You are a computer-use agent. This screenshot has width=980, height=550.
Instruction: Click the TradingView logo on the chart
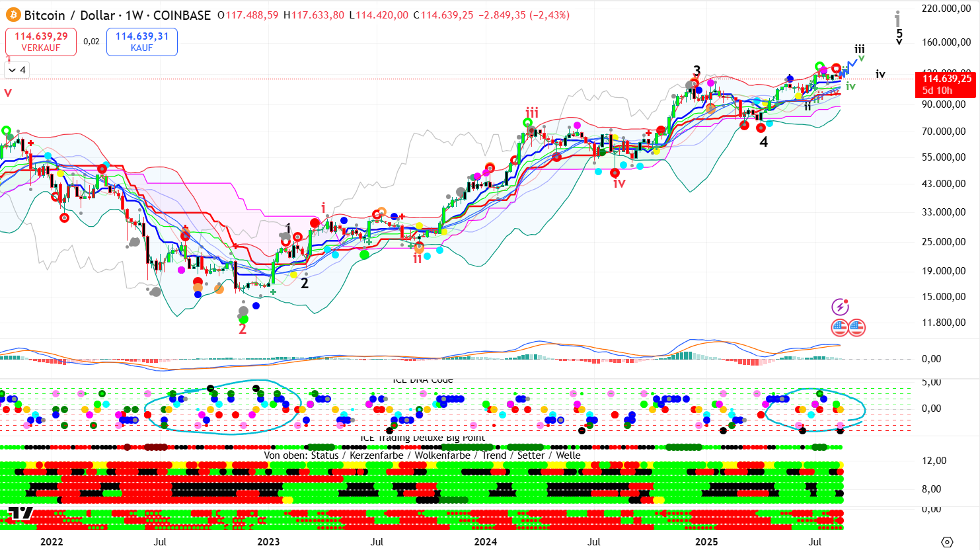[x=20, y=514]
